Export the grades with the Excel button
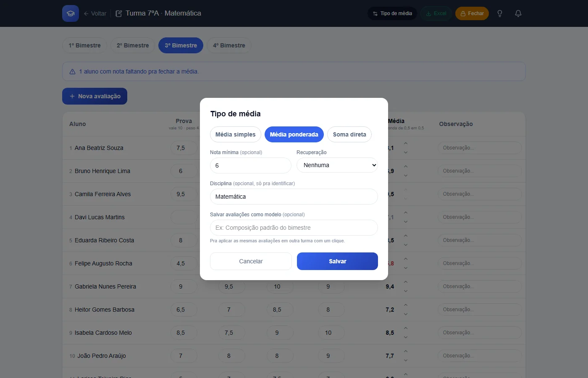588x378 pixels. coord(436,13)
